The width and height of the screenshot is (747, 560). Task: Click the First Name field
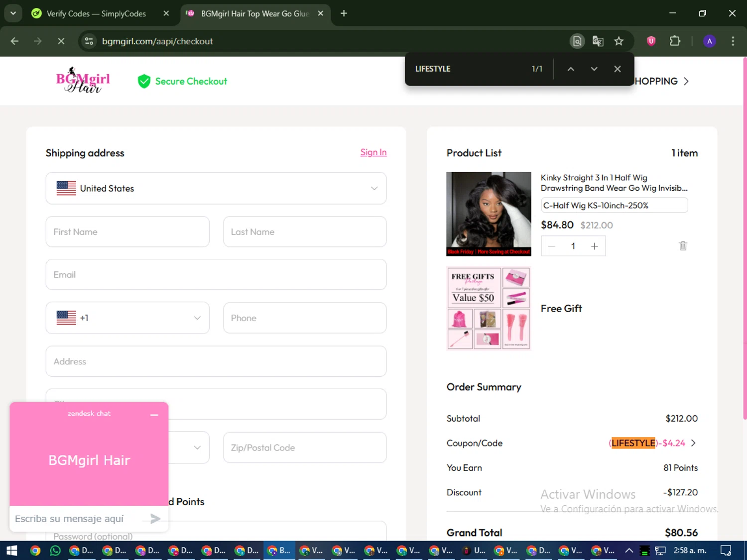click(127, 231)
